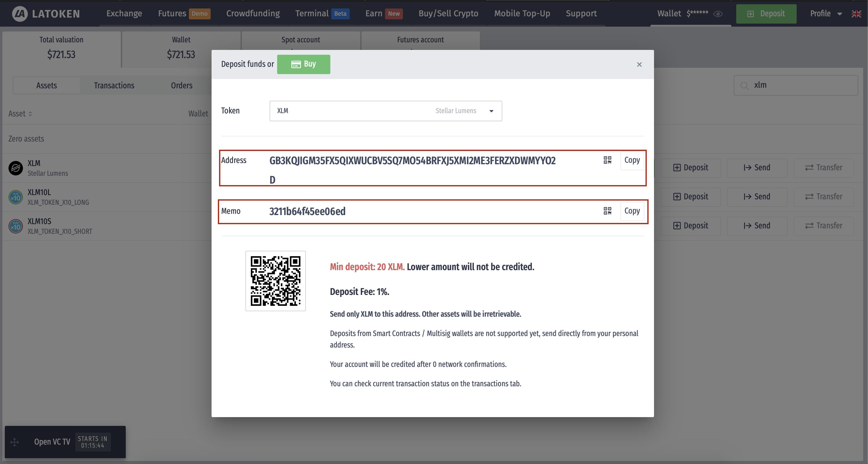This screenshot has width=868, height=464.
Task: Click Deposit in the XLM row
Action: (691, 168)
